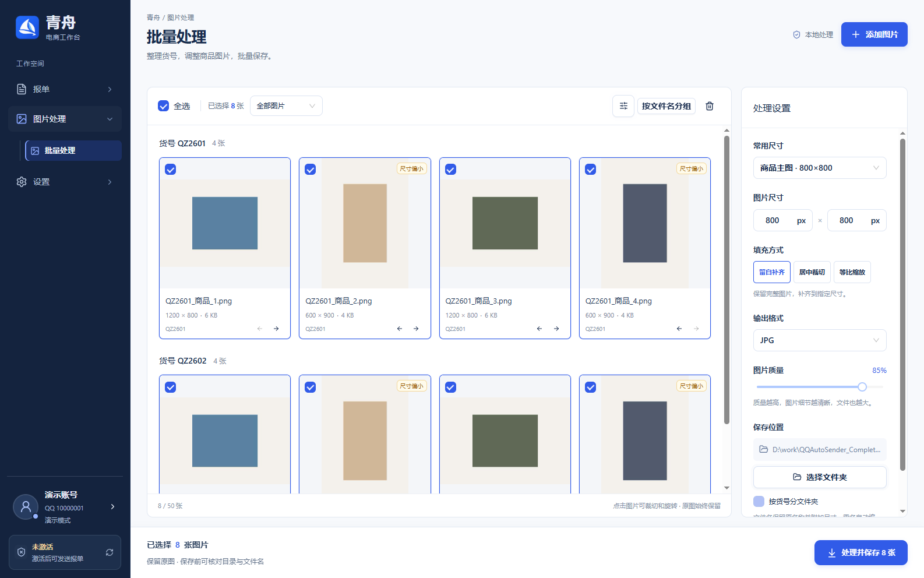Uncheck QZ2601_商品_4.png checkbox

(591, 170)
